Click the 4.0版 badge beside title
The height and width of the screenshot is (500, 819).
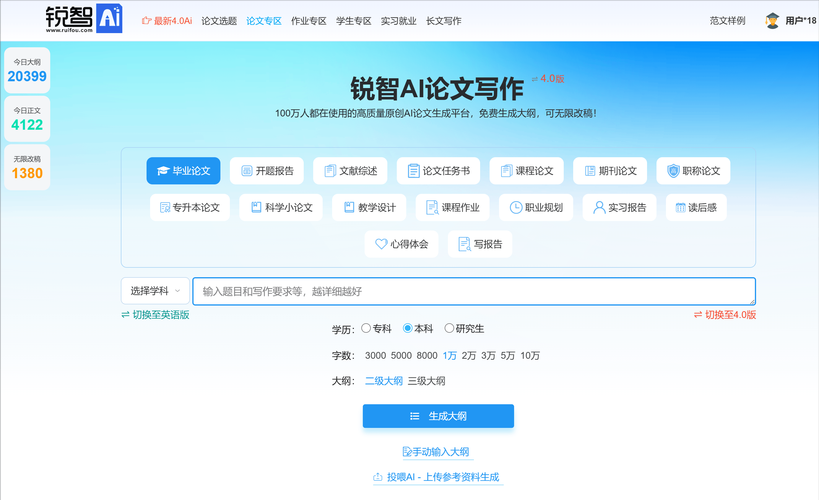click(x=548, y=78)
